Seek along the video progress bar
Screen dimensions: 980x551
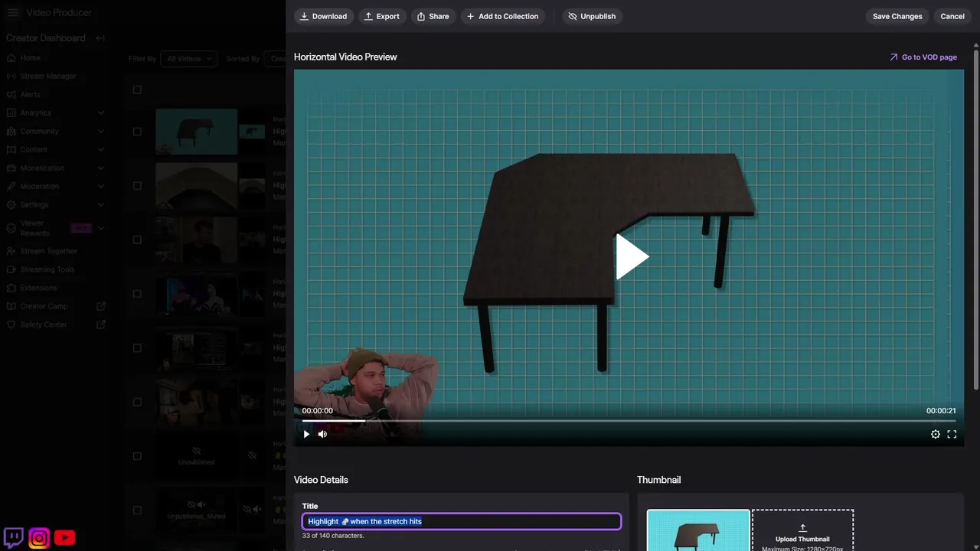tap(629, 421)
